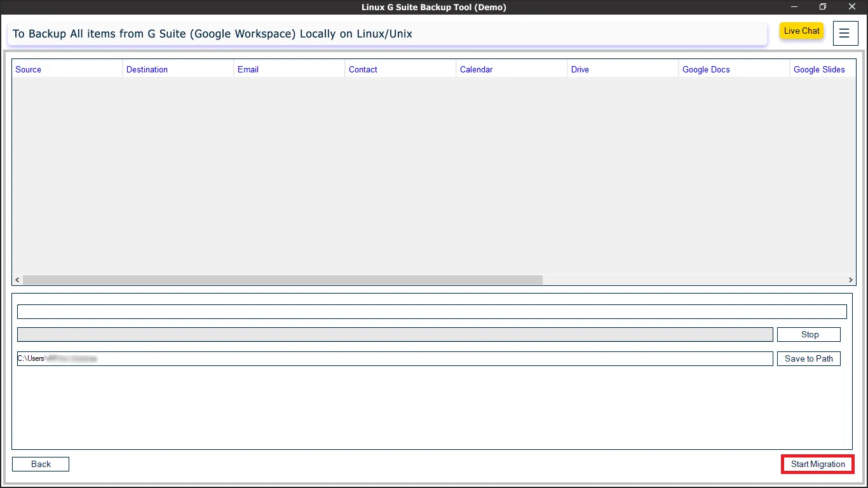Select the Calendar column header
Image resolution: width=868 pixels, height=488 pixels.
[x=512, y=69]
